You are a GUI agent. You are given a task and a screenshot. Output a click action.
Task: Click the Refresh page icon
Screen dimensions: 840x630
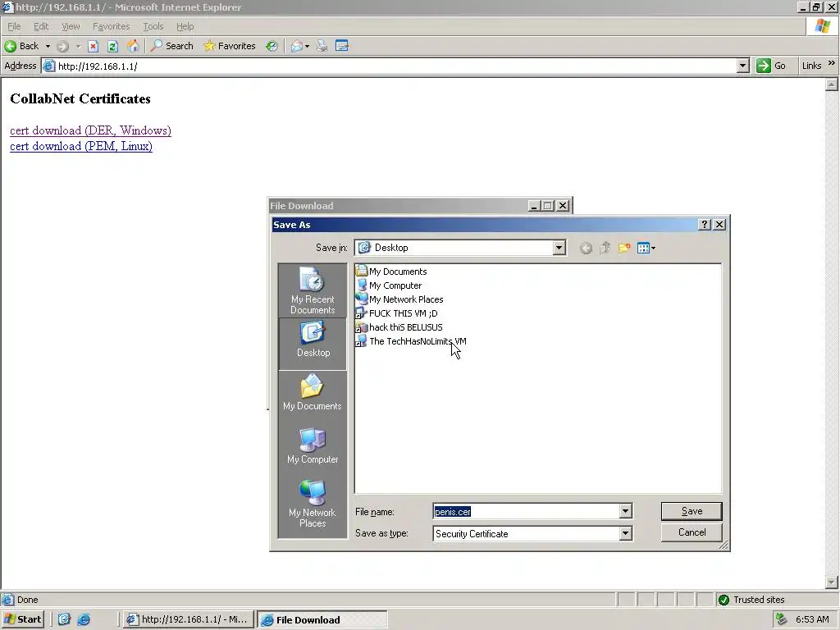(112, 46)
